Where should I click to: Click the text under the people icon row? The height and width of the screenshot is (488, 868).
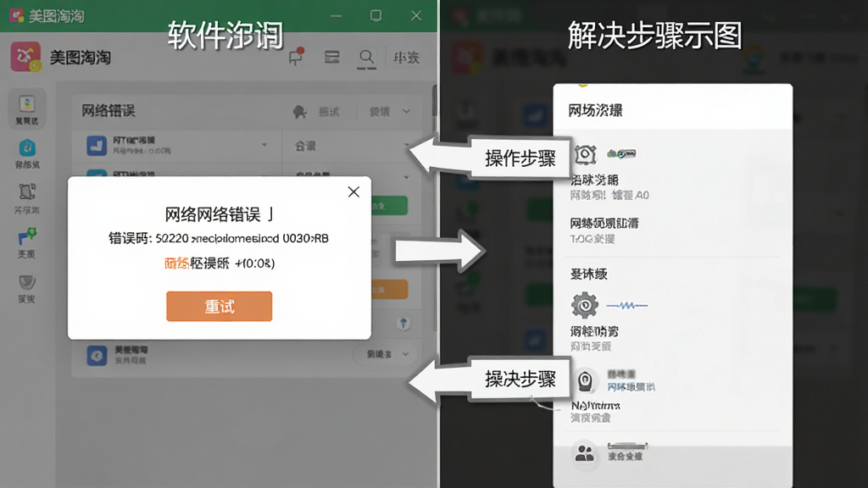pyautogui.click(x=625, y=457)
